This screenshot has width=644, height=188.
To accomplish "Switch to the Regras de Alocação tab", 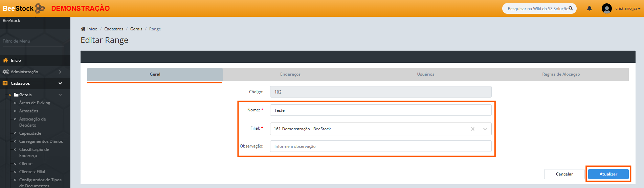I will tap(561, 74).
